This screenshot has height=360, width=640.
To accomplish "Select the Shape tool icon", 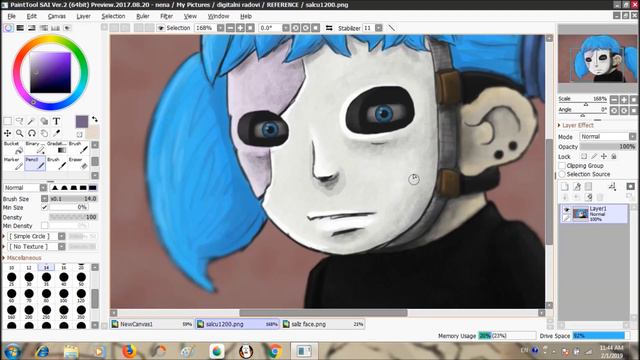I will tap(44, 121).
